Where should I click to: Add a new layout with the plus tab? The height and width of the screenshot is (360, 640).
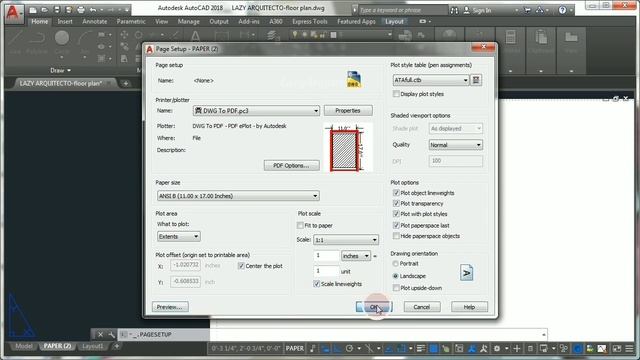pos(117,347)
